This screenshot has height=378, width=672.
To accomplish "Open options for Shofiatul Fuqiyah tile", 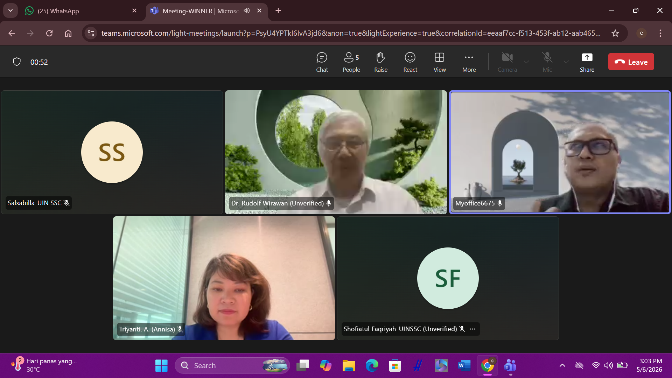I will 472,329.
